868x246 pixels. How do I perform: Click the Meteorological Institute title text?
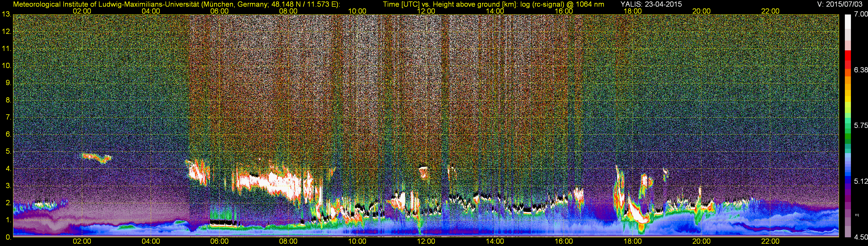click(176, 4)
